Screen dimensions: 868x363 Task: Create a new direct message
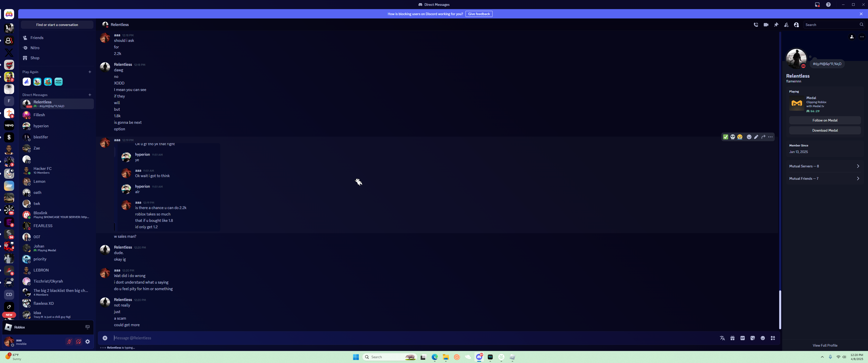(x=90, y=95)
